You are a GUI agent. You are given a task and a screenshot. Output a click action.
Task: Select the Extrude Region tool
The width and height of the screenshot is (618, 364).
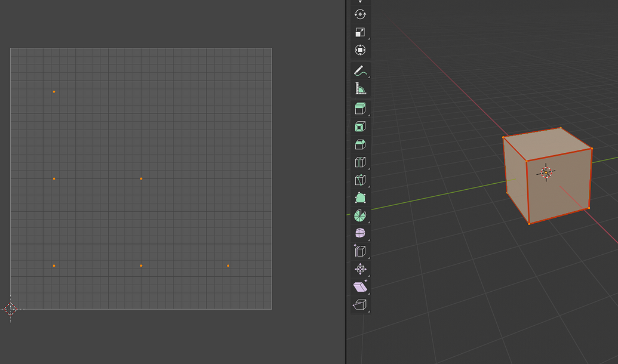pyautogui.click(x=360, y=108)
